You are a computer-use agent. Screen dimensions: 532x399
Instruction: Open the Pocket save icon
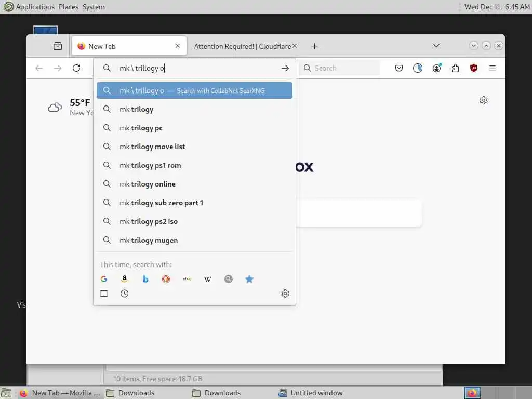coord(399,68)
